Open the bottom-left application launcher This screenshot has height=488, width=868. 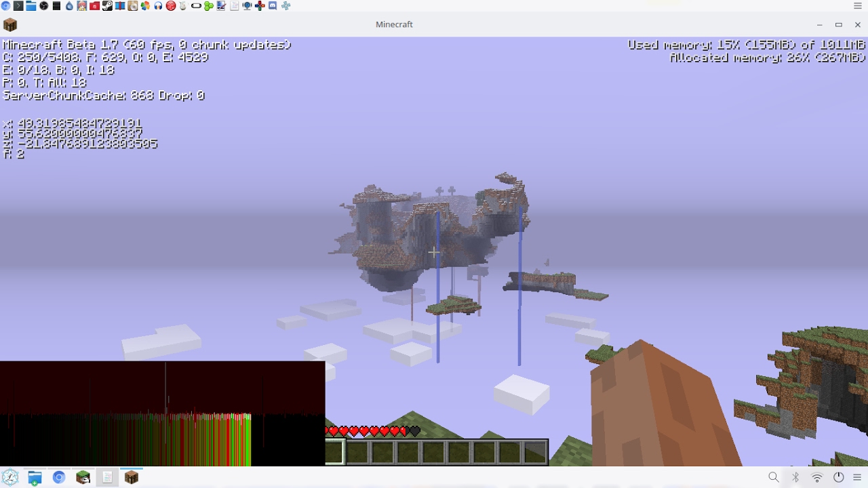(10, 477)
